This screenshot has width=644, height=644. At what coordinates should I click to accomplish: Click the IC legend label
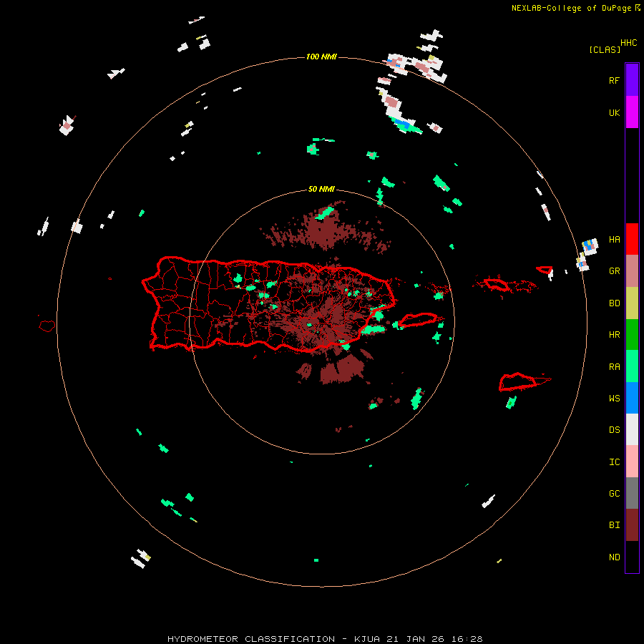614,462
